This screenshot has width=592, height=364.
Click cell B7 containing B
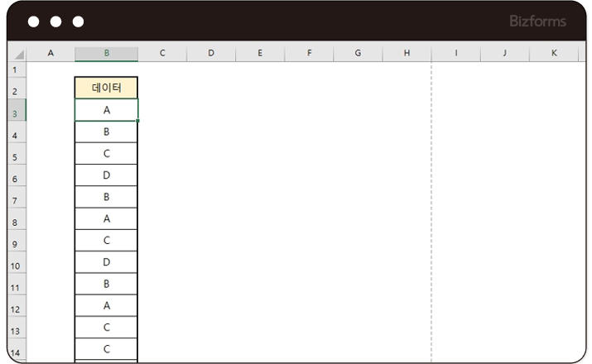click(x=107, y=197)
